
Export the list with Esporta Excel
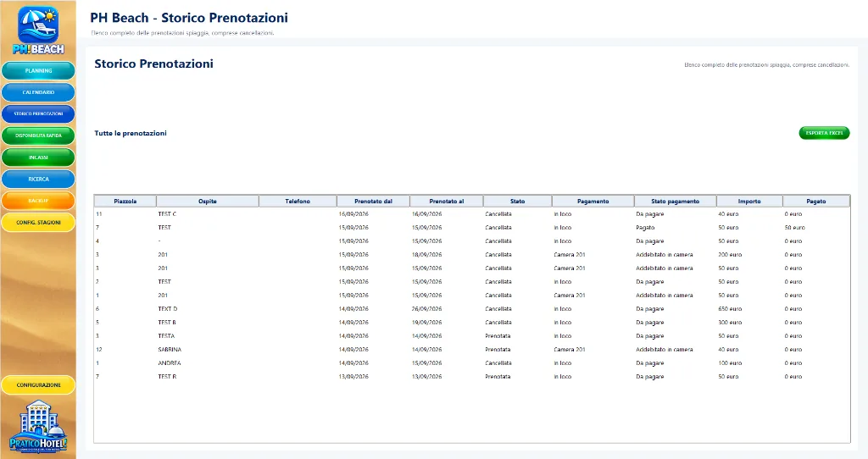[x=824, y=133]
